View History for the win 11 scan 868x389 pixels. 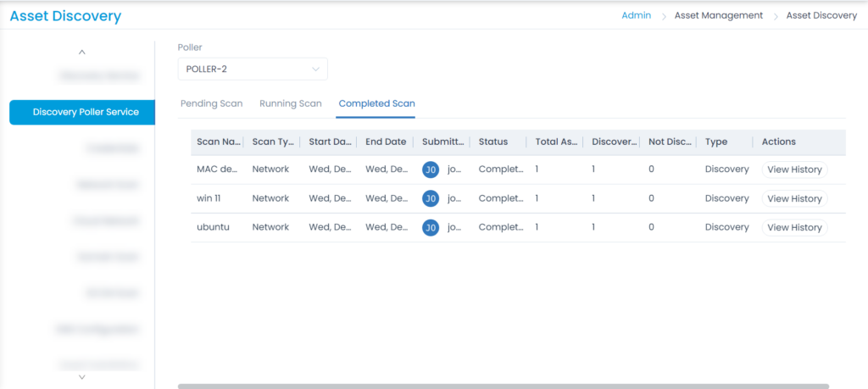pos(794,198)
